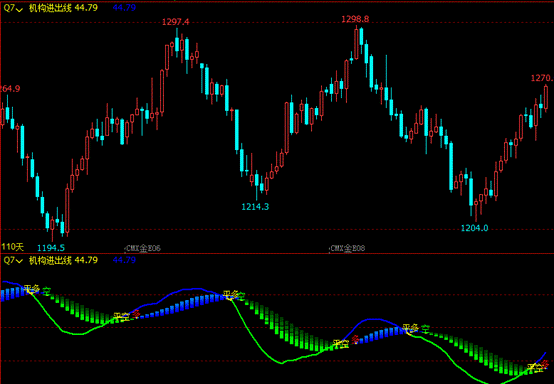Image resolution: width=554 pixels, height=384 pixels.
Task: Click the first green 空 signal marker on the left
Action: pos(47,291)
